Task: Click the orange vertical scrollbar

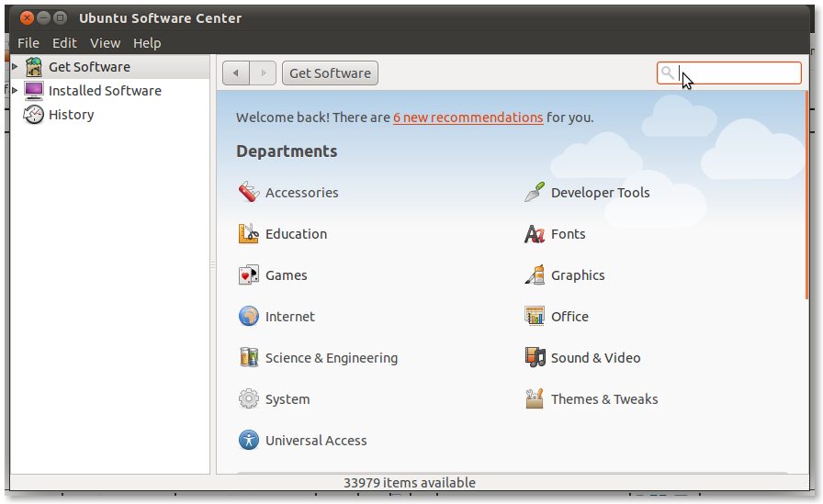Action: 806,196
